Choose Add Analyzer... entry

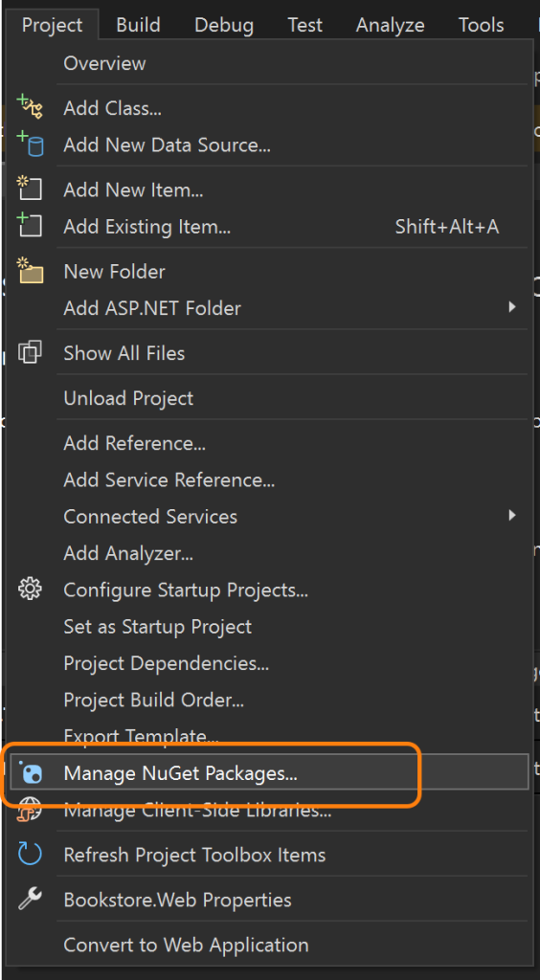pos(269,553)
